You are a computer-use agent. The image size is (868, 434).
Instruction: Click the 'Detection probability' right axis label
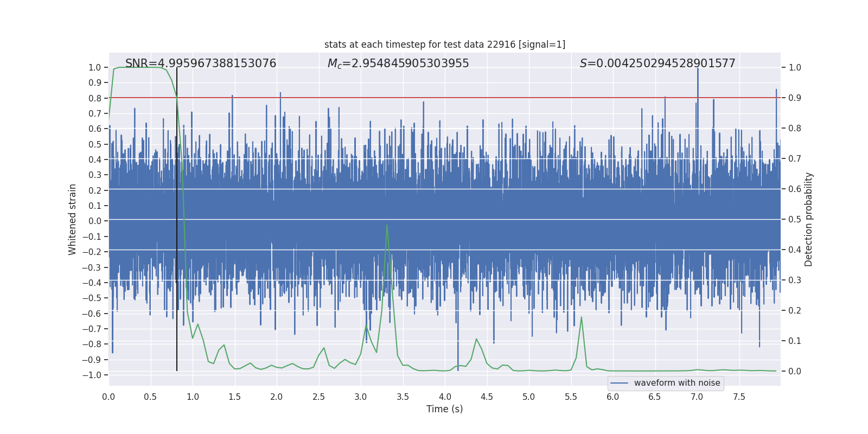click(808, 219)
